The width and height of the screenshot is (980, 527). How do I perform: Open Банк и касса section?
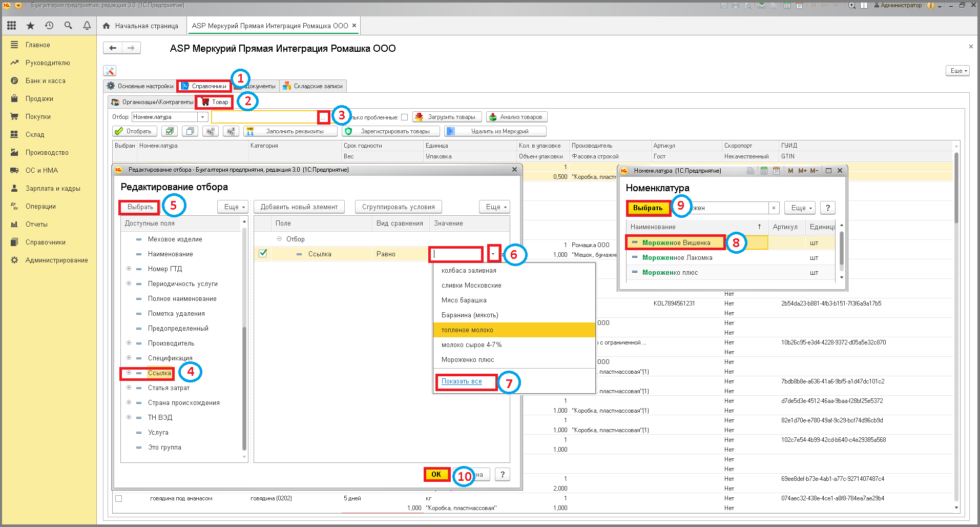point(46,80)
